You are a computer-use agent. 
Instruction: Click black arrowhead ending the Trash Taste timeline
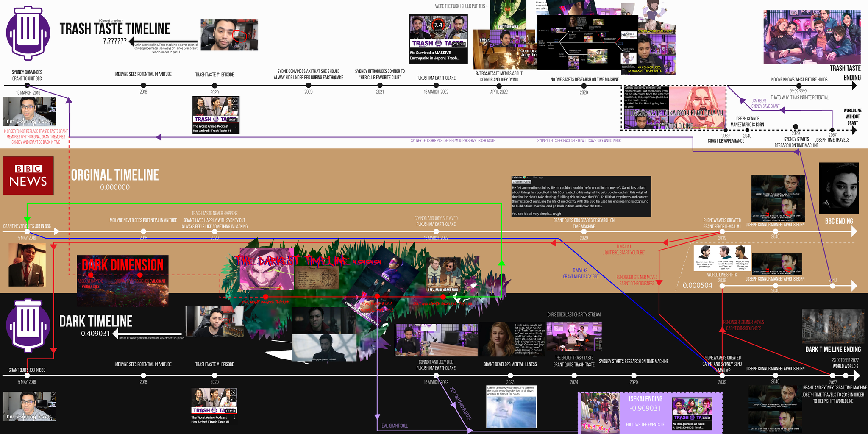(854, 86)
